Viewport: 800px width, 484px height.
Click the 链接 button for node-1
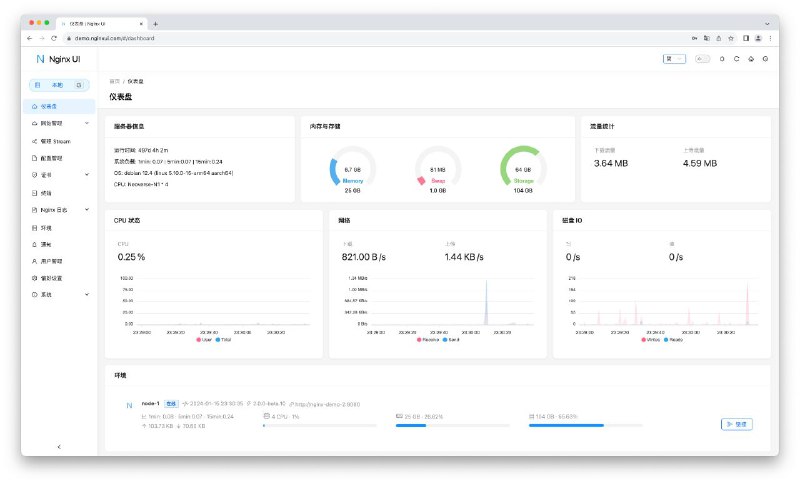737,424
